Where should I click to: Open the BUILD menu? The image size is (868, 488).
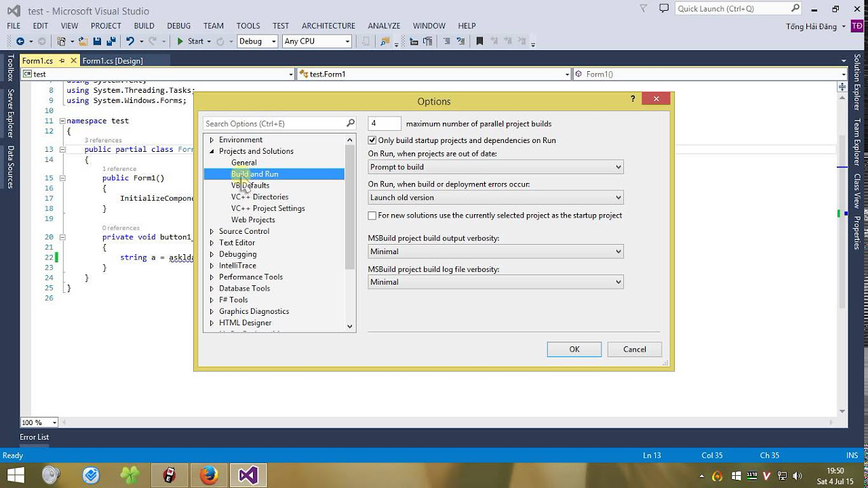(x=144, y=26)
